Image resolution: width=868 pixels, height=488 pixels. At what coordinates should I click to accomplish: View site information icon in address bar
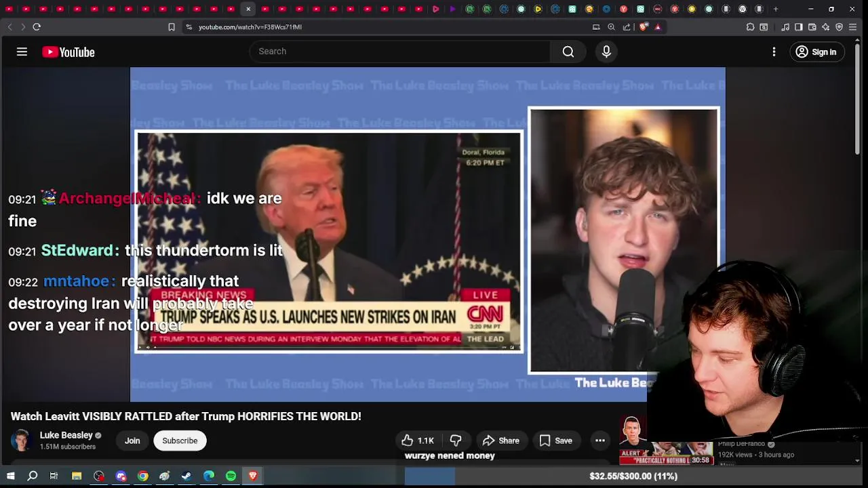[x=189, y=27]
